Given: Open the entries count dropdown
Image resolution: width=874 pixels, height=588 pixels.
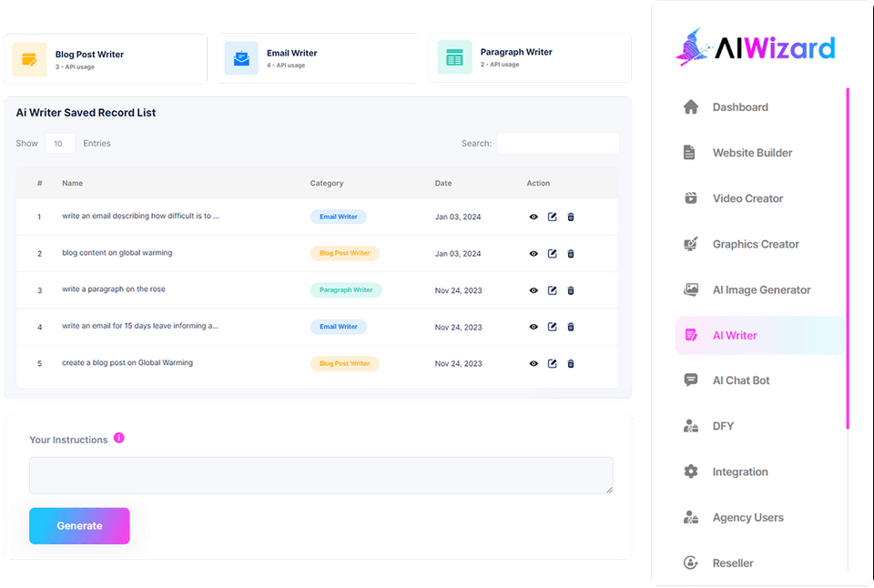Looking at the screenshot, I should tap(60, 143).
